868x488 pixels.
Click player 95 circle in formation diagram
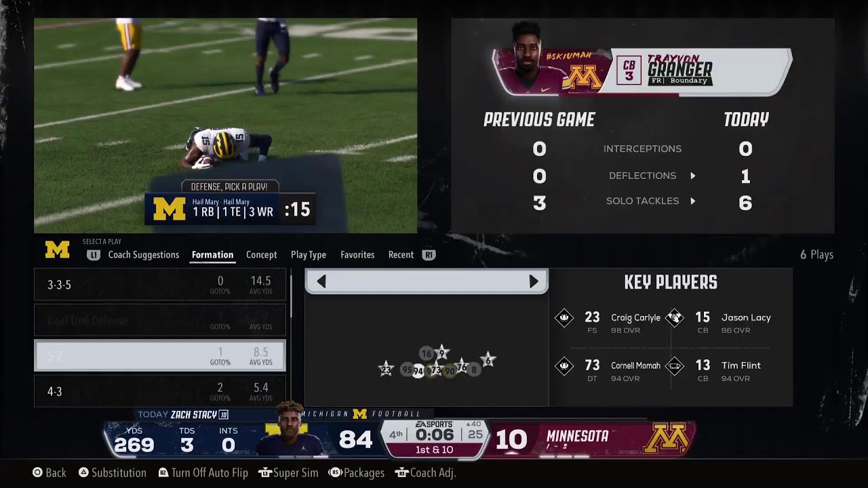pyautogui.click(x=407, y=369)
